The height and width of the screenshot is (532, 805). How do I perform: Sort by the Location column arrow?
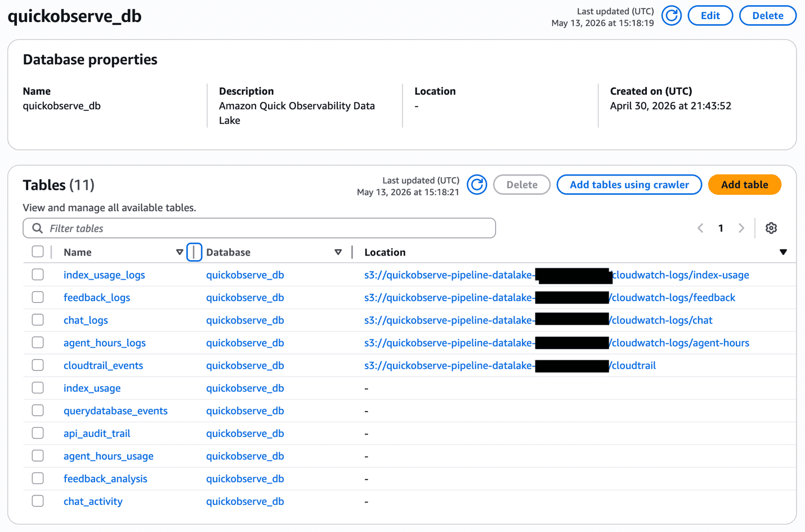tap(783, 252)
